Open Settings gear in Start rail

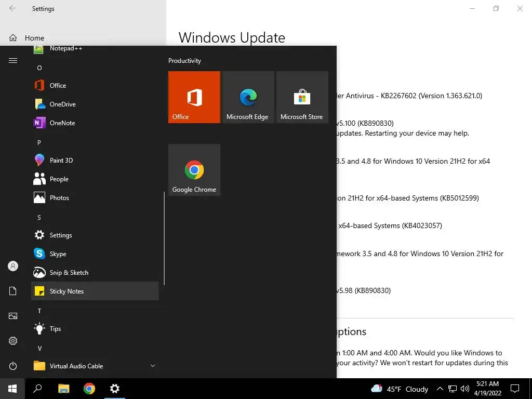pos(13,341)
